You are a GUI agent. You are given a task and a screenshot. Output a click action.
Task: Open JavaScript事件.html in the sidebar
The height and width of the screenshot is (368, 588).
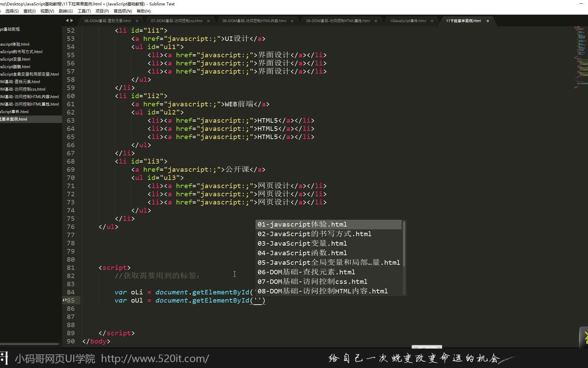14,112
